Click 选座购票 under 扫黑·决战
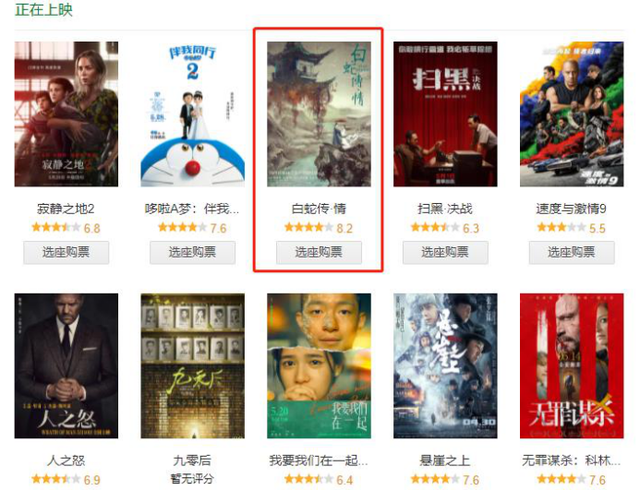The image size is (640, 490). 445,252
